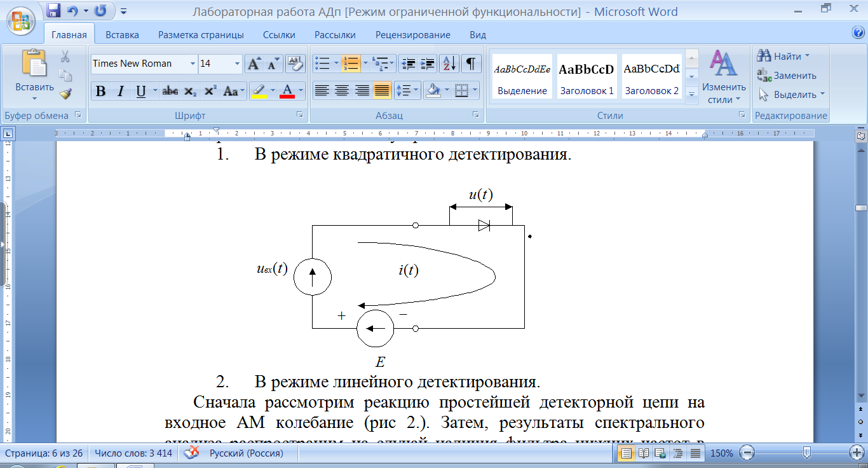Shrink font size
The height and width of the screenshot is (468, 868).
point(274,64)
